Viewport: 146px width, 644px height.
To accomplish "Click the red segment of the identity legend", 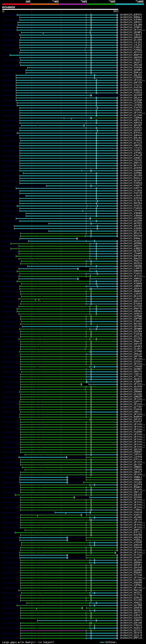I will (x=16, y=4).
